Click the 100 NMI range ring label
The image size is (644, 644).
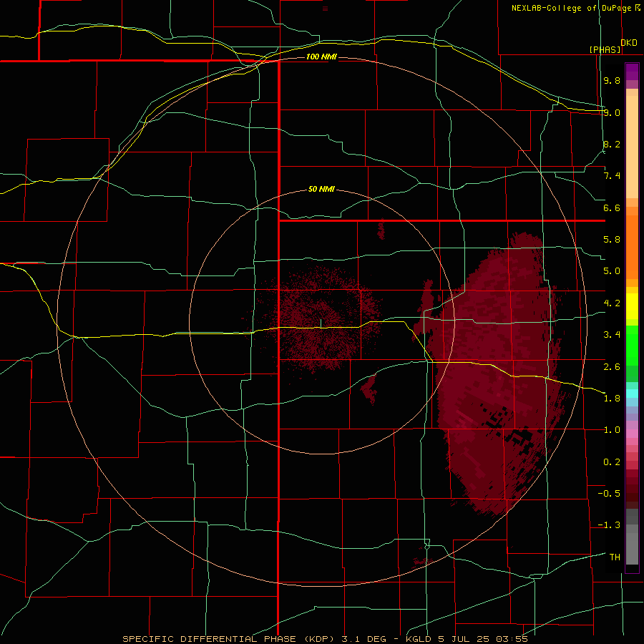321,57
